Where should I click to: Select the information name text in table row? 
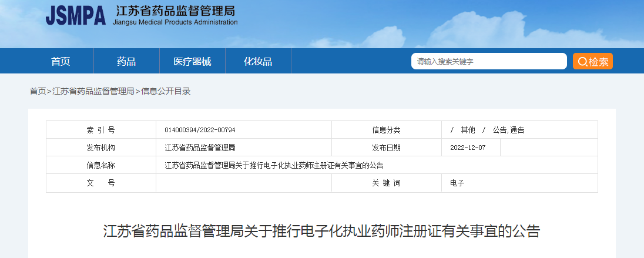tap(274, 166)
